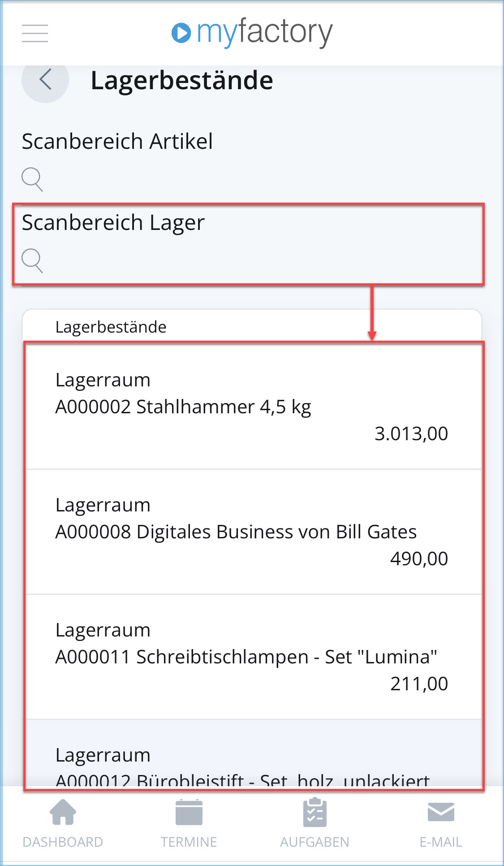Click the myfactory logo
Screen dimensions: 504x866
252,32
